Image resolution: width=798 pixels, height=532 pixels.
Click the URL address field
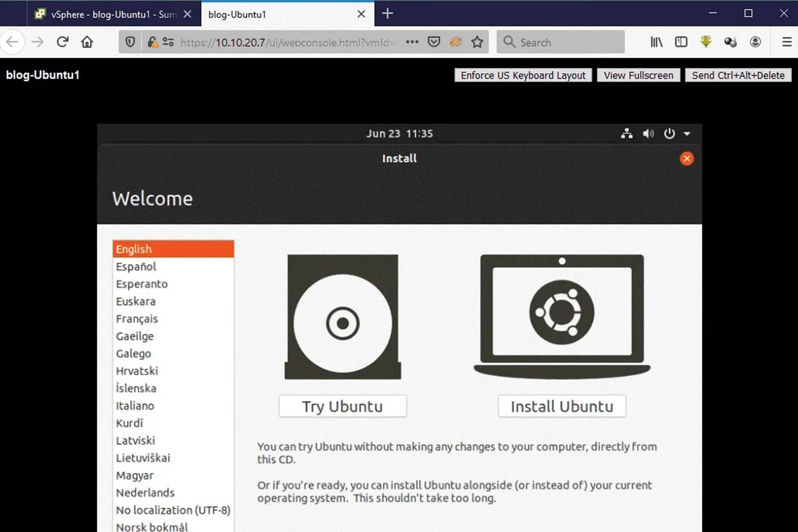click(288, 42)
